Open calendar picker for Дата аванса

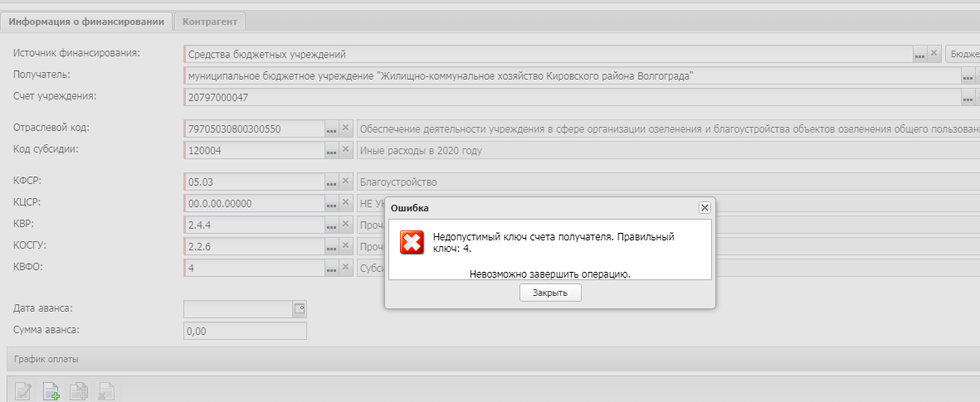click(x=300, y=308)
